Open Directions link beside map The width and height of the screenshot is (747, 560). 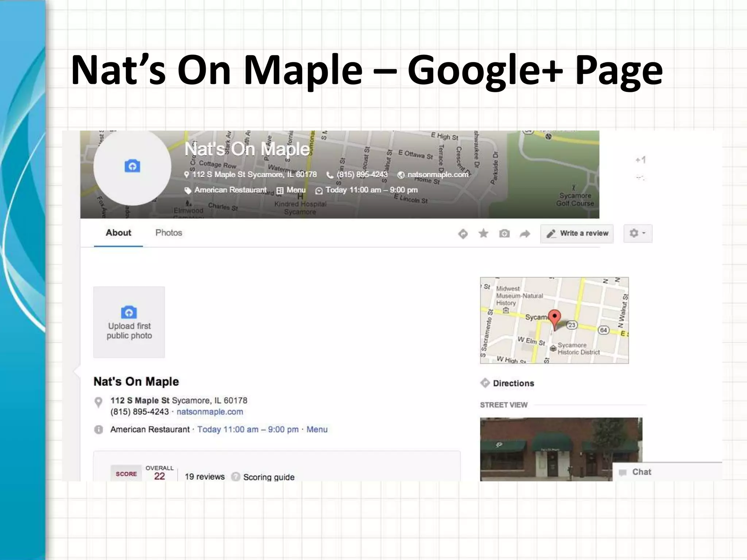click(x=513, y=383)
